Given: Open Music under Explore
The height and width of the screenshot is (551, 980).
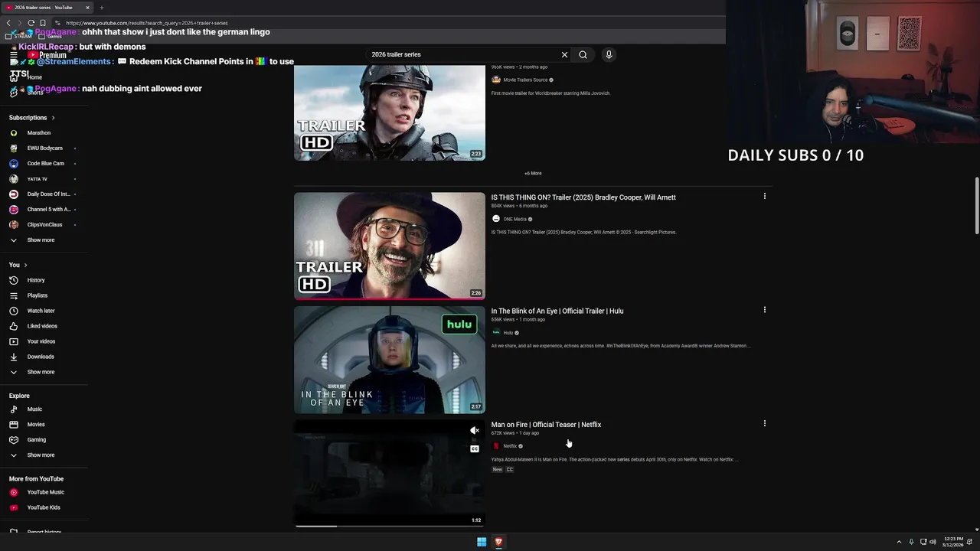Looking at the screenshot, I should [x=34, y=409].
